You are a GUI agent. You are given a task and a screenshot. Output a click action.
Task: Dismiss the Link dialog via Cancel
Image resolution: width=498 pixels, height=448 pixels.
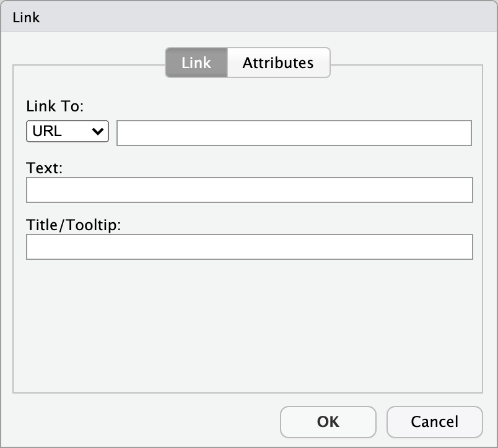[x=434, y=421]
